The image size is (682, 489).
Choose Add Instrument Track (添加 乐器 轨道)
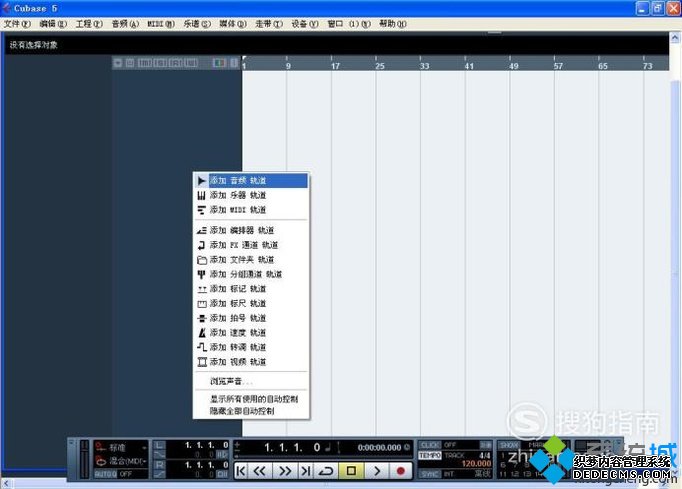[251, 195]
